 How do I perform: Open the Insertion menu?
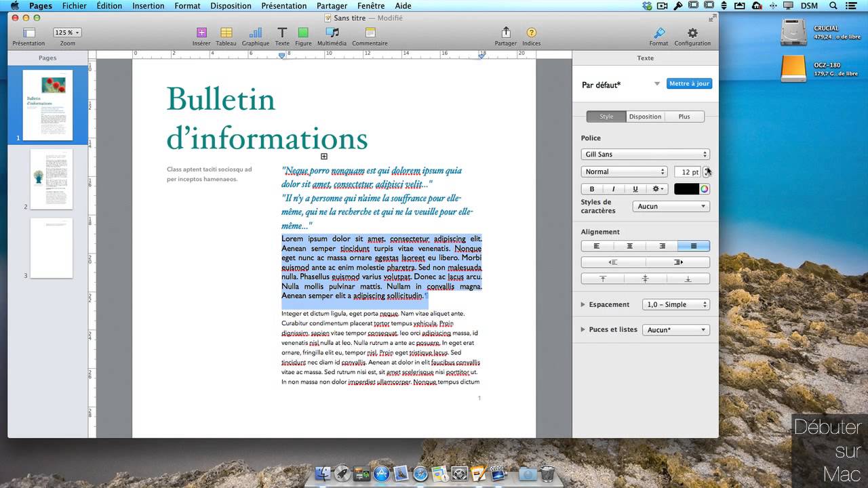click(x=148, y=5)
